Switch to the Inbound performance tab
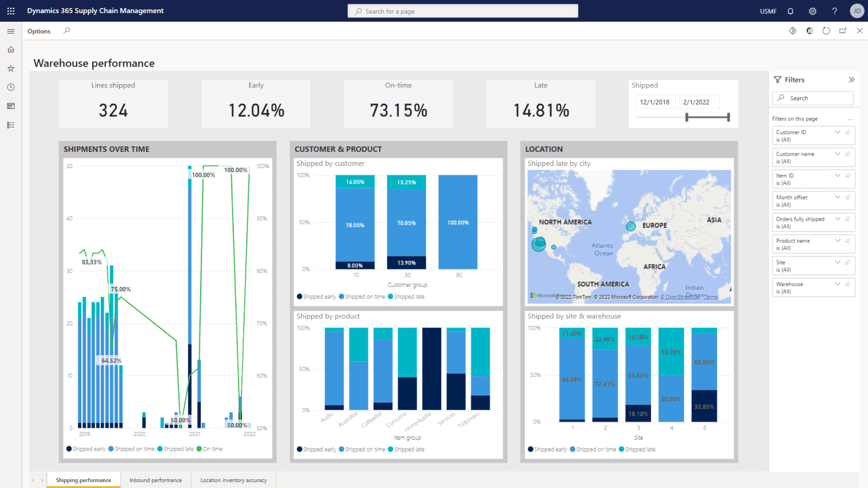Image resolution: width=868 pixels, height=488 pixels. [x=155, y=480]
